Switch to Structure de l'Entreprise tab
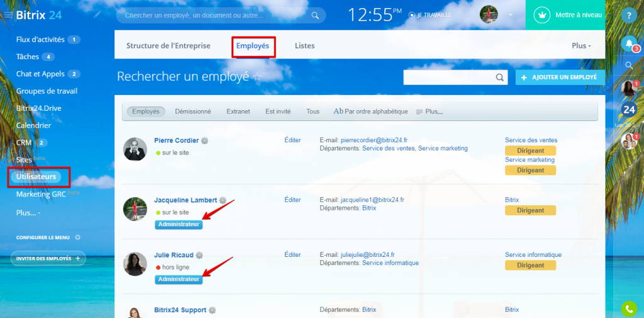 [168, 46]
